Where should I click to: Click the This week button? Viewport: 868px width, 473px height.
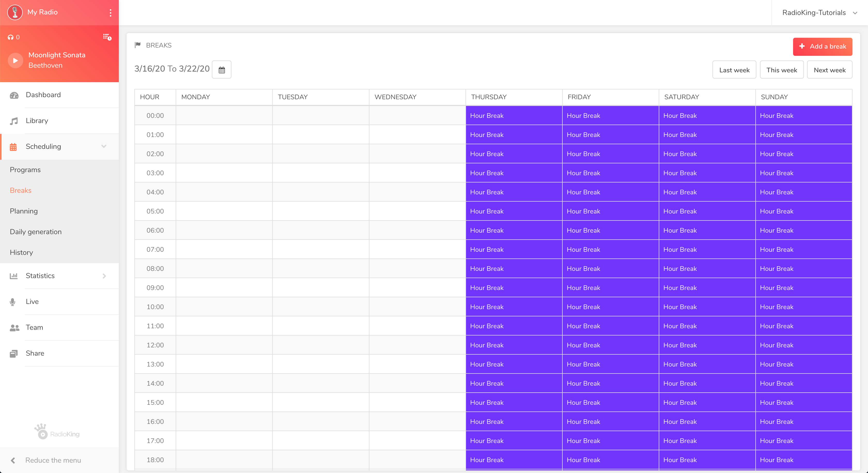(782, 70)
